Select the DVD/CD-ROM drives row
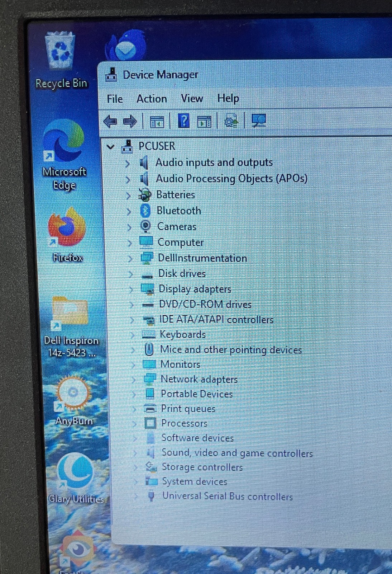The height and width of the screenshot is (574, 392). pos(197,304)
